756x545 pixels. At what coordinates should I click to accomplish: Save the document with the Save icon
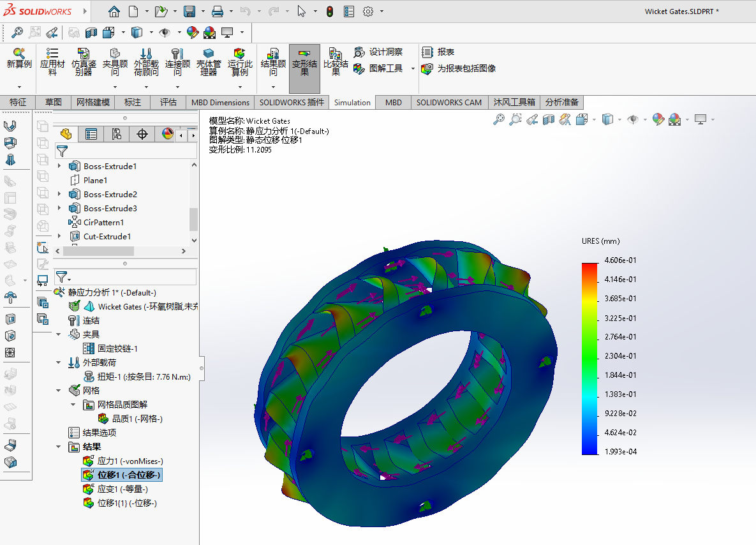(x=189, y=11)
